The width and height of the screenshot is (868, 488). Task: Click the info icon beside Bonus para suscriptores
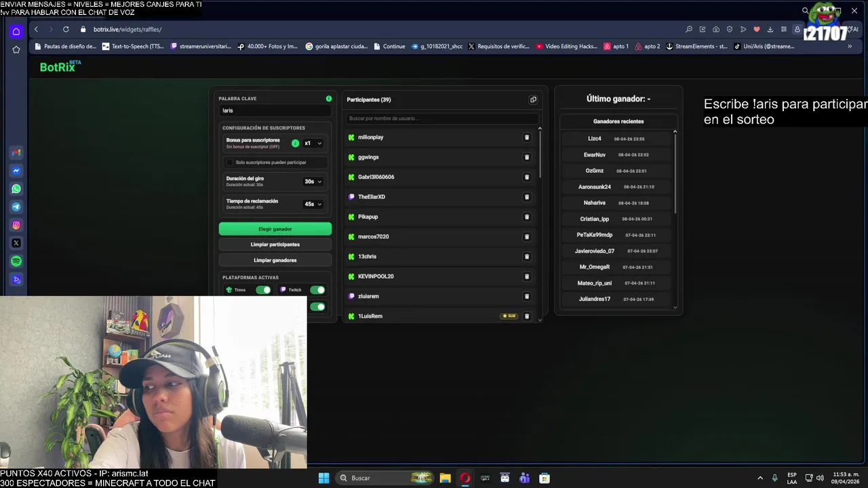pyautogui.click(x=295, y=143)
